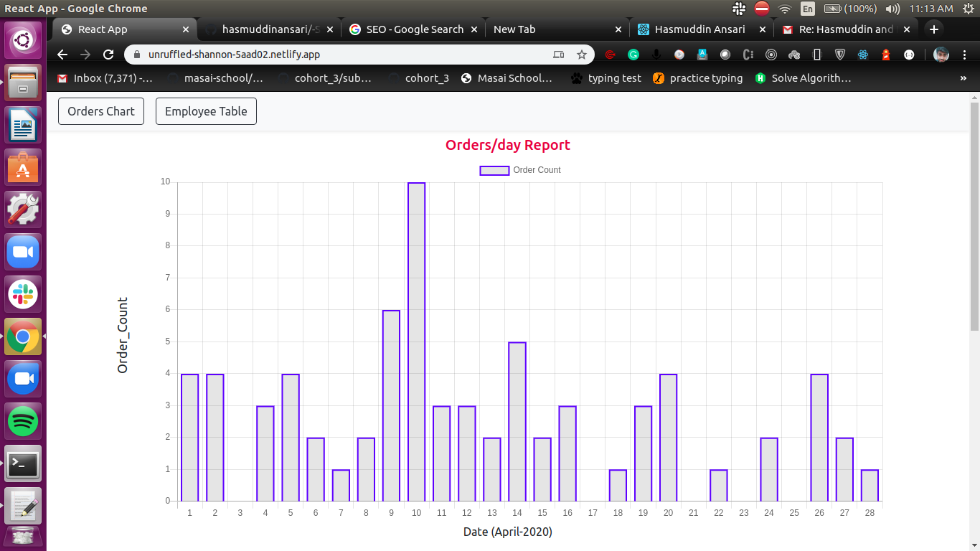Toggle Order Count dataset legend
The width and height of the screenshot is (980, 551).
(x=520, y=170)
